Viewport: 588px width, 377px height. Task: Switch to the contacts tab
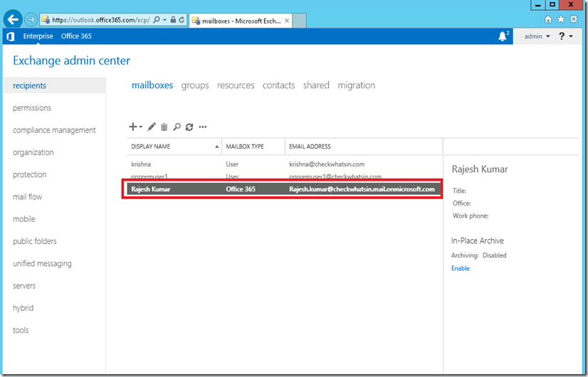[278, 85]
